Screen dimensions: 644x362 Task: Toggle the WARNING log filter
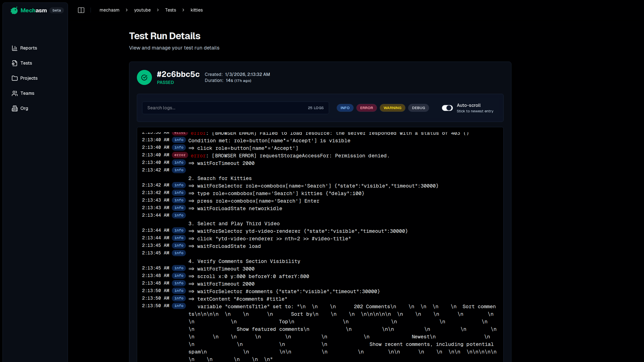(x=392, y=108)
